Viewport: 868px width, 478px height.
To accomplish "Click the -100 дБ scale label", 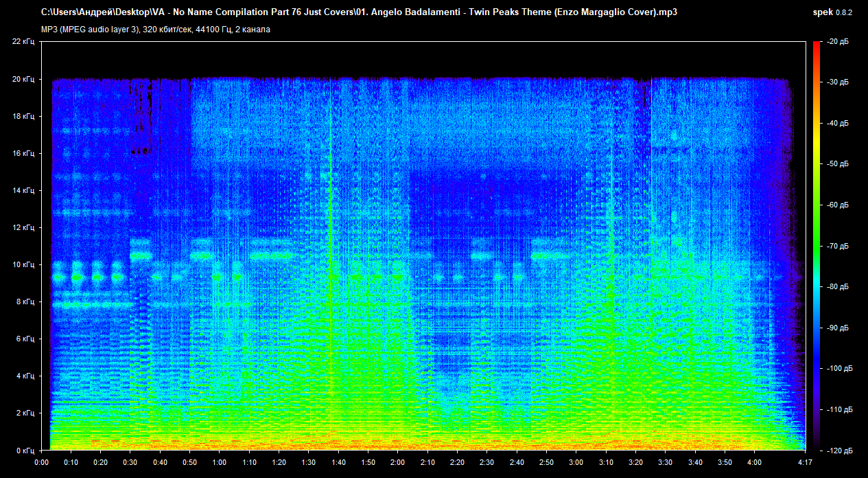I will 841,368.
